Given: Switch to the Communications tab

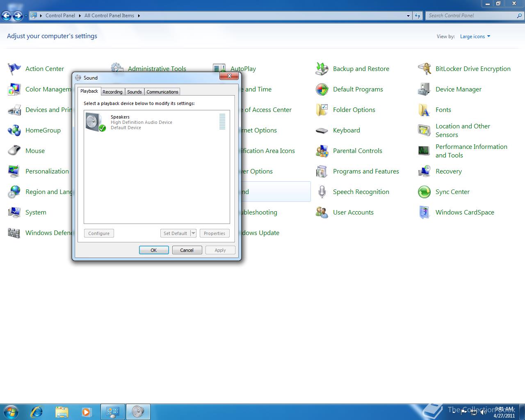Looking at the screenshot, I should pyautogui.click(x=162, y=91).
